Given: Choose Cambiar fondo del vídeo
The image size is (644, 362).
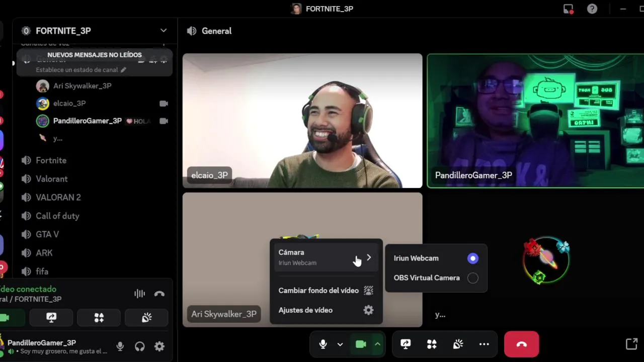Looking at the screenshot, I should pyautogui.click(x=326, y=291).
